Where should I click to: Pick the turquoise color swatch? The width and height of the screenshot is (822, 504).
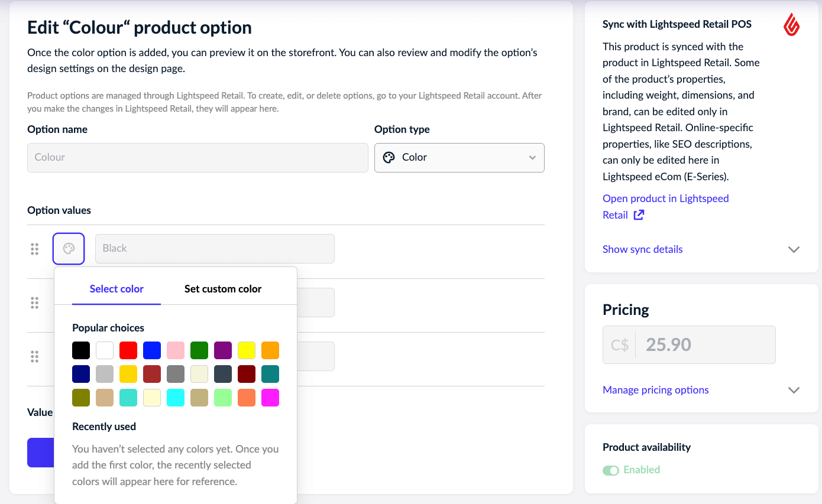128,398
